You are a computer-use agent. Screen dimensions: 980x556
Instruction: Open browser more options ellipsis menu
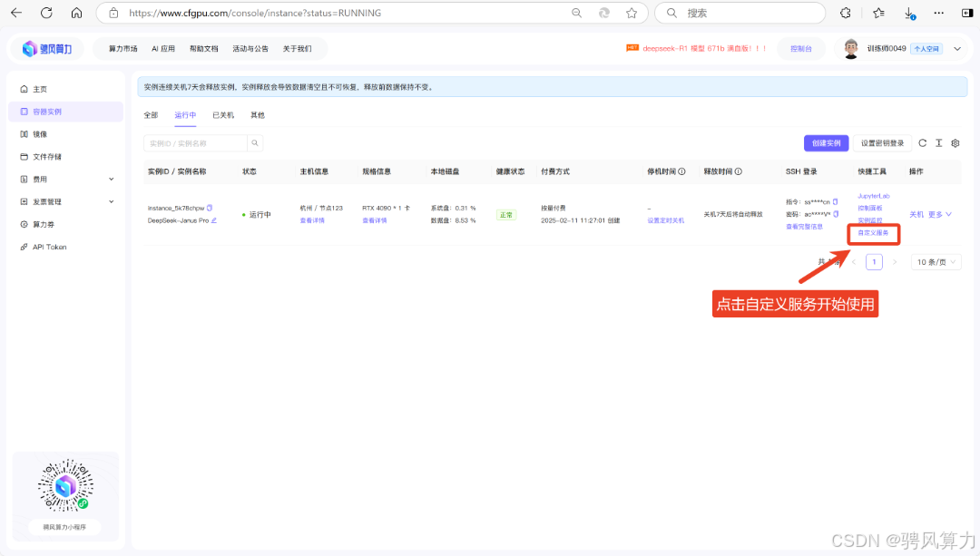click(939, 13)
